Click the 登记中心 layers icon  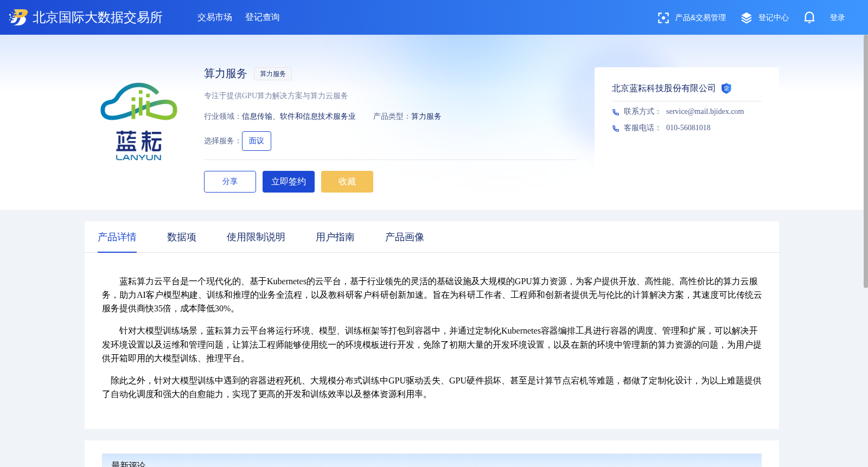click(746, 18)
